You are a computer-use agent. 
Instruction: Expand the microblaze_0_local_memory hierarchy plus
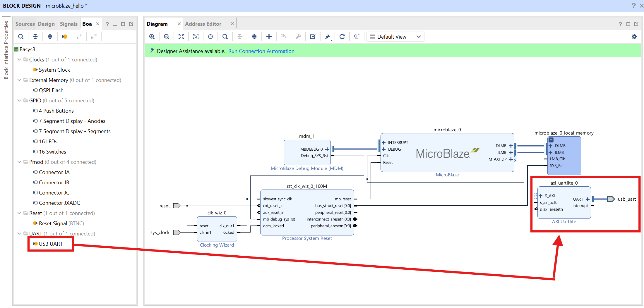pos(551,140)
